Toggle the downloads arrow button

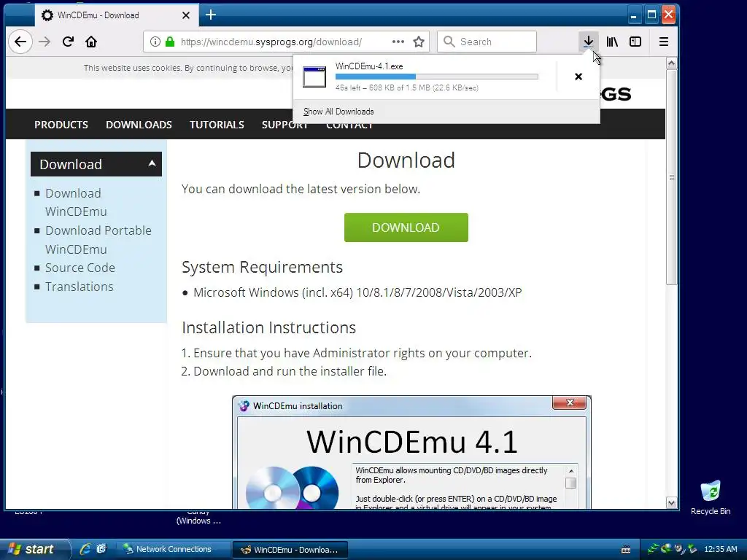589,42
